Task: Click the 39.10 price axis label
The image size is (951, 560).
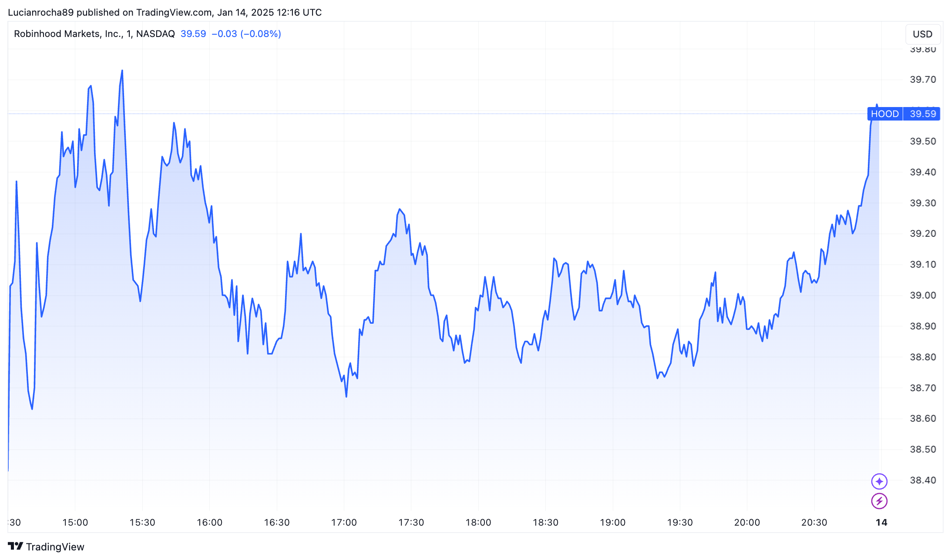Action: coord(923,265)
